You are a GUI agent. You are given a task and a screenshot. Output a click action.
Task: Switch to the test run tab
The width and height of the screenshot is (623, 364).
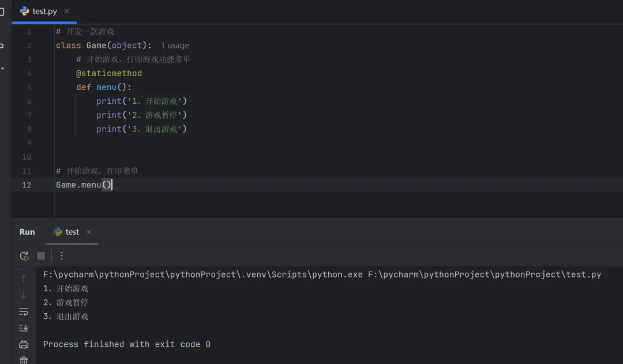click(72, 232)
